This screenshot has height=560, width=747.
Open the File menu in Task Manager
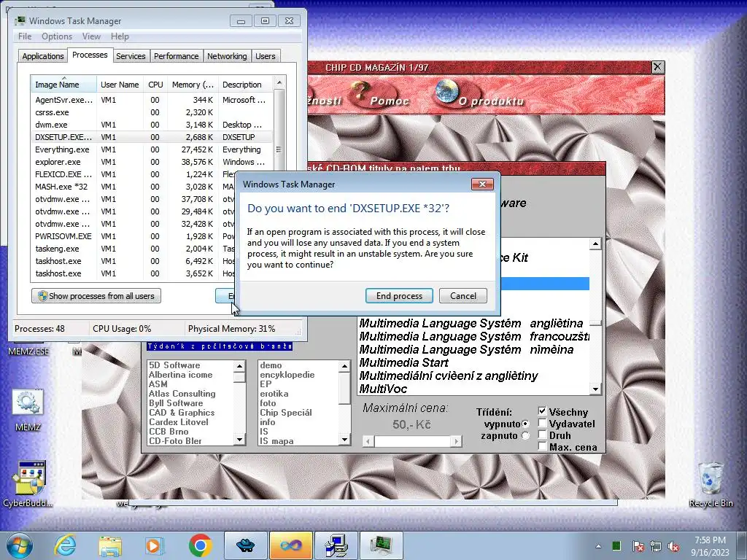pos(25,36)
